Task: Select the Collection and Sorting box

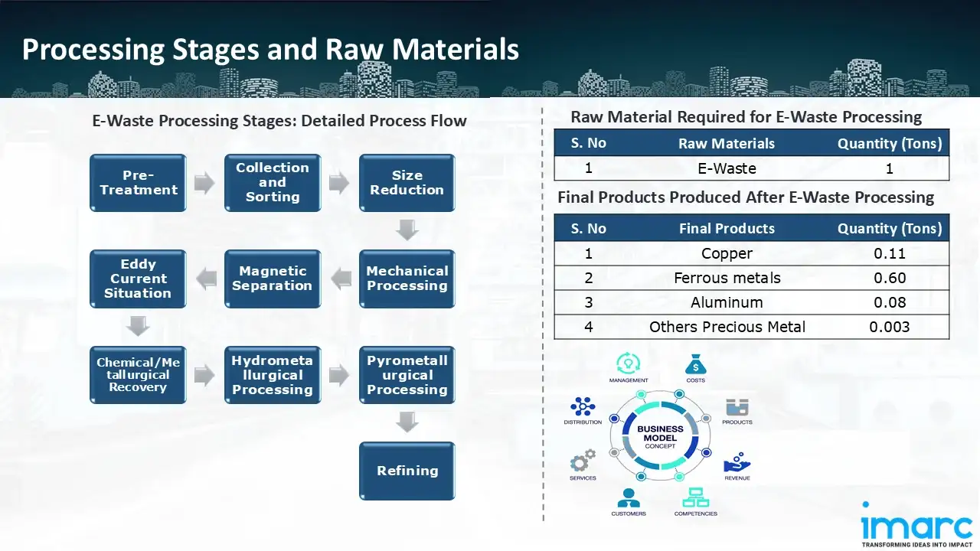Action: (x=273, y=183)
